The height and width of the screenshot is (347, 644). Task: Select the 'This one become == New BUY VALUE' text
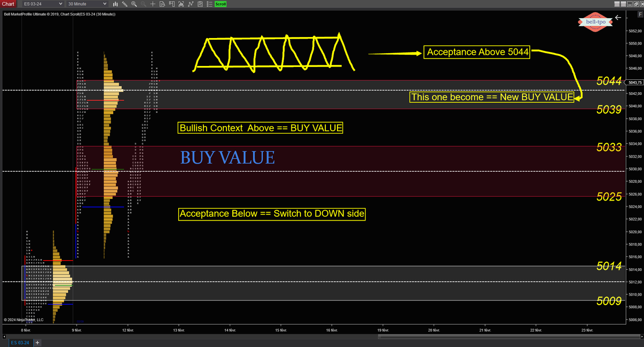492,97
